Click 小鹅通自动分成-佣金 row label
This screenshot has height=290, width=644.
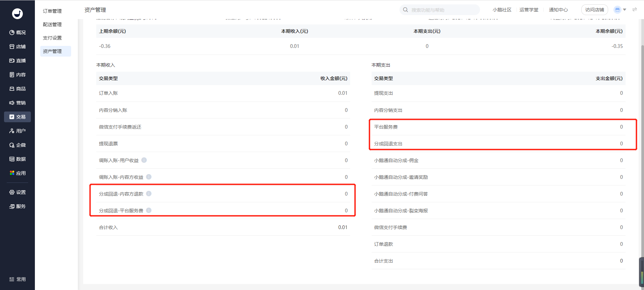click(396, 160)
